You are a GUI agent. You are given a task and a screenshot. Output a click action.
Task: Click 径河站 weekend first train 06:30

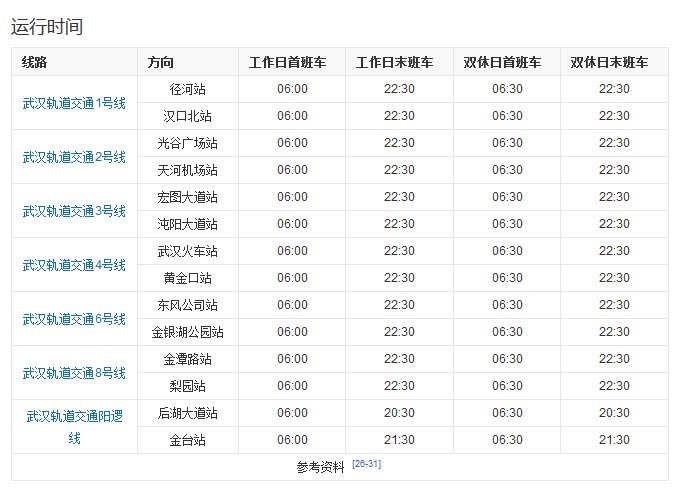pyautogui.click(x=507, y=89)
